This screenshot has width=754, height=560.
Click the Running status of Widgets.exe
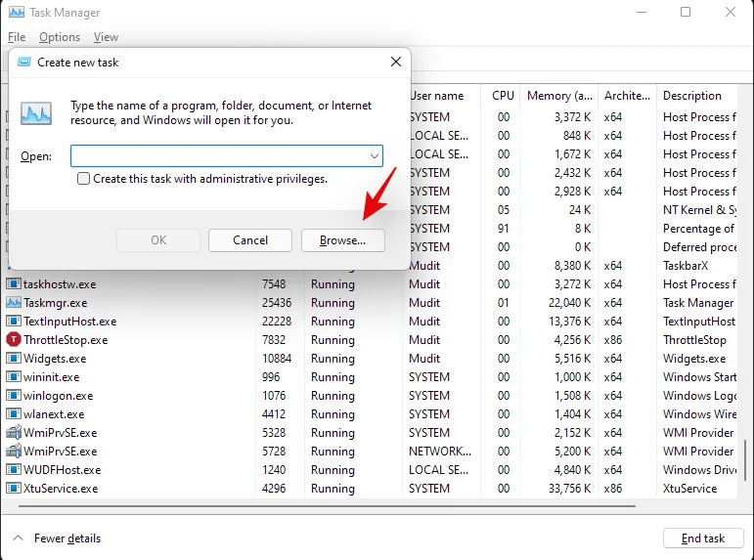(x=333, y=359)
